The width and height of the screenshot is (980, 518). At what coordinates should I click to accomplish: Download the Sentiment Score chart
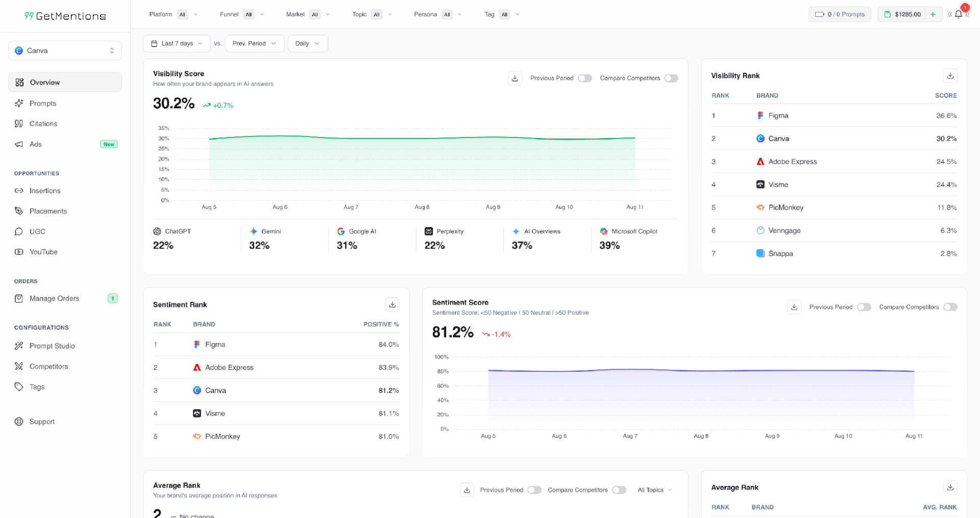(794, 307)
